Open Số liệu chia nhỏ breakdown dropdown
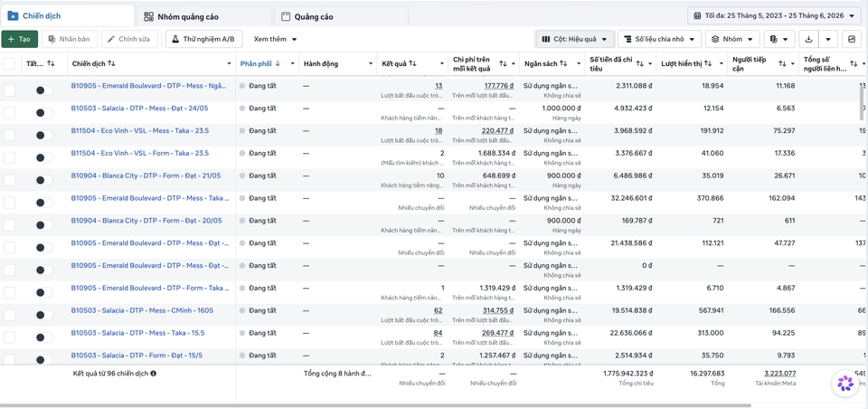Screen dimensions: 868x409 [659, 39]
